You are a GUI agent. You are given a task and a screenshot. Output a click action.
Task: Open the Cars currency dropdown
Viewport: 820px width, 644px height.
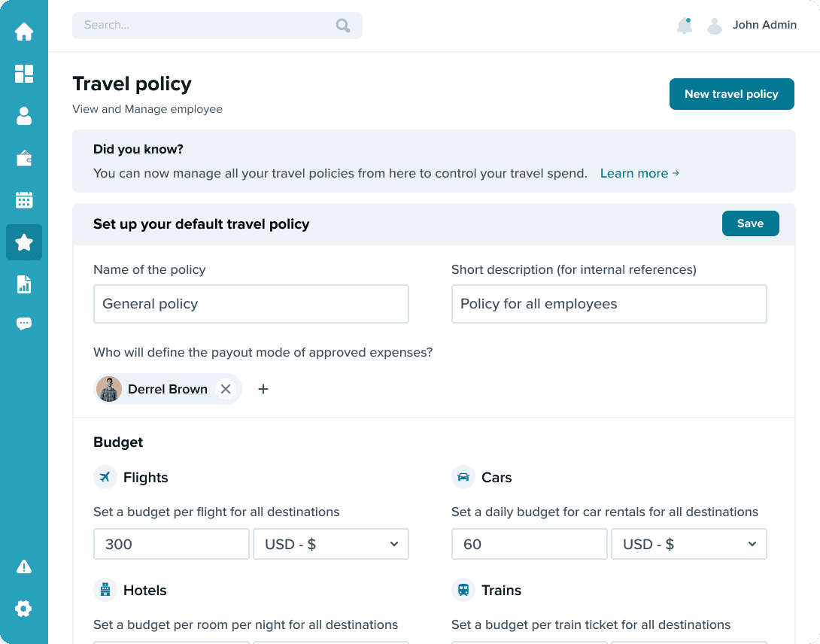(689, 544)
